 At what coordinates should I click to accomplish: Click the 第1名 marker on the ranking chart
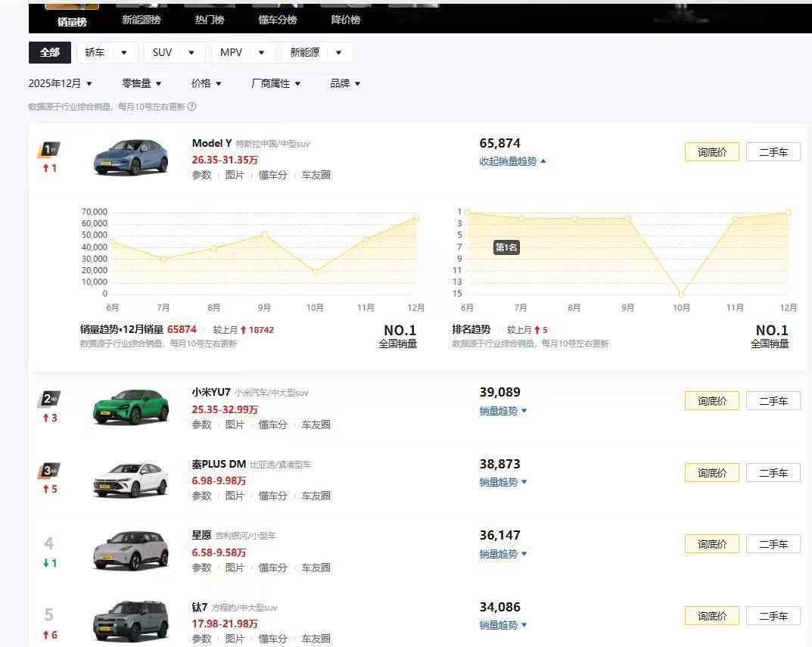pyautogui.click(x=506, y=247)
